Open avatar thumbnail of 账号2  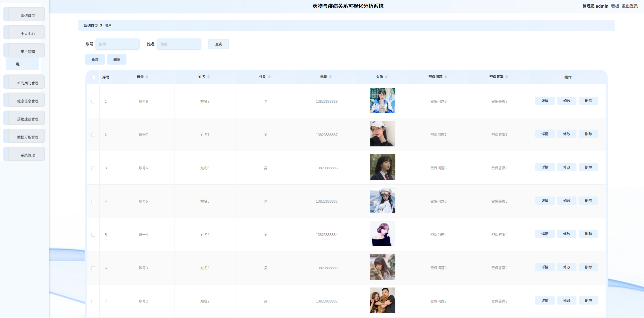[x=383, y=300]
